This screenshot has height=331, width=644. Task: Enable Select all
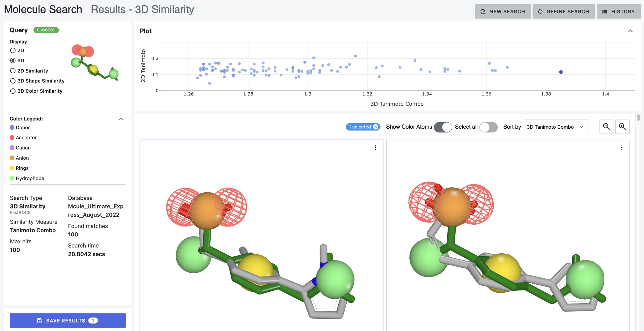pos(488,127)
